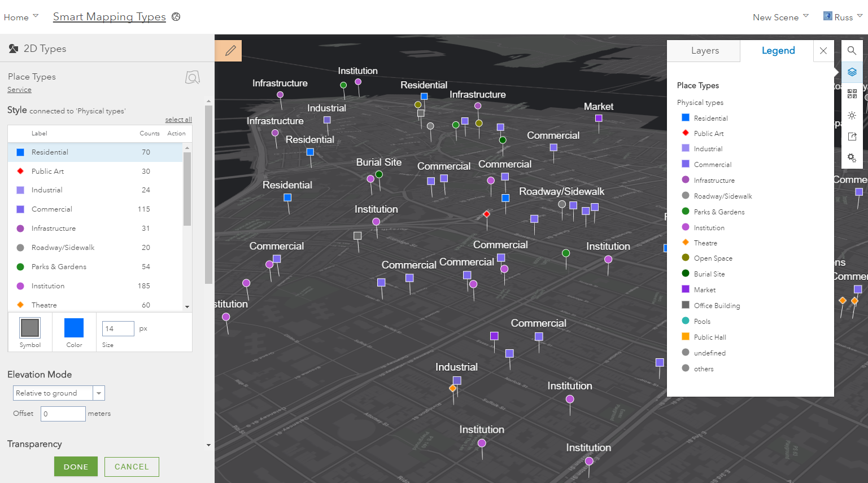This screenshot has width=868, height=483.
Task: Switch to the Legend tab
Action: (x=778, y=51)
